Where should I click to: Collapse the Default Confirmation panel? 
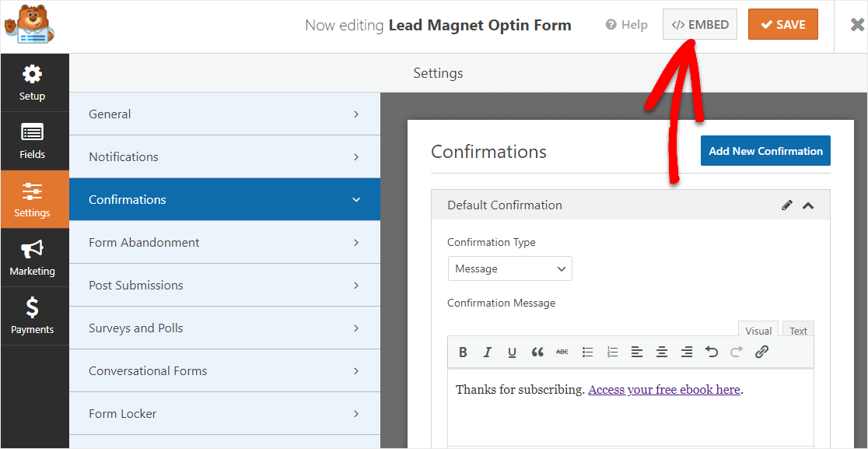[x=808, y=205]
